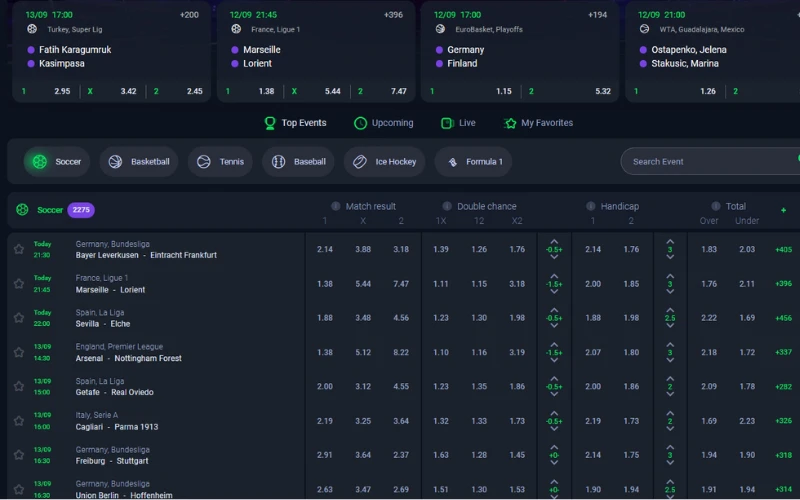Decrease total line for Freiburg - Stuttgart
Image resolution: width=800 pixels, height=500 pixels.
[670, 463]
